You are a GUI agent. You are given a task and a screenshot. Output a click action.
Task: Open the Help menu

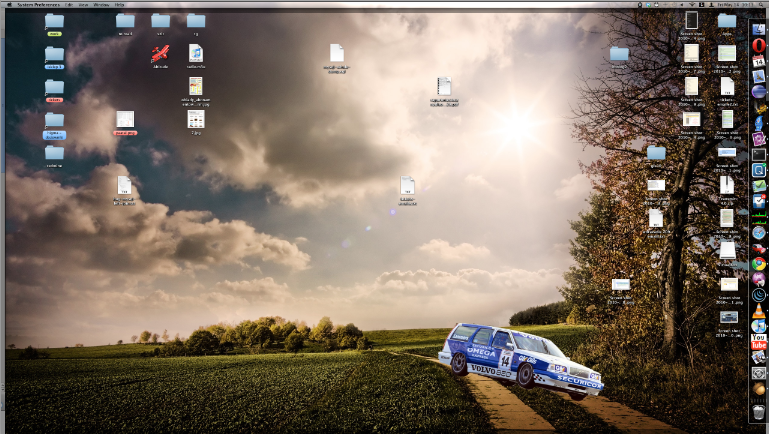click(x=121, y=4)
